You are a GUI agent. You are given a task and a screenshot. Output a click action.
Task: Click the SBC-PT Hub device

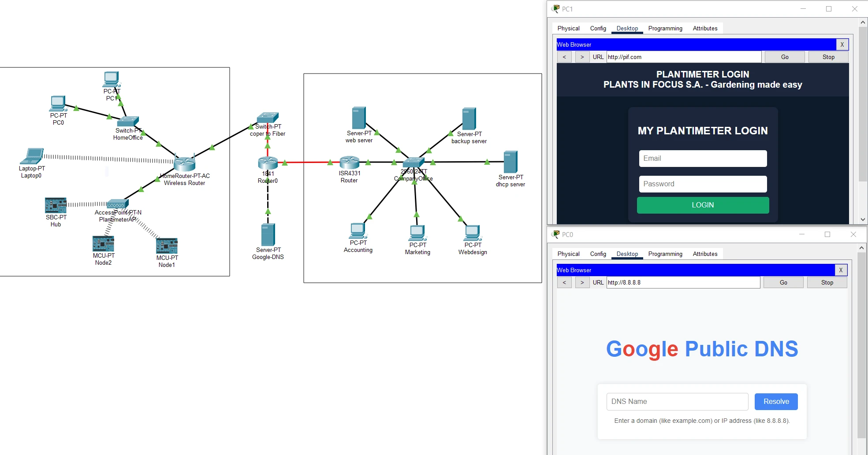pos(55,205)
